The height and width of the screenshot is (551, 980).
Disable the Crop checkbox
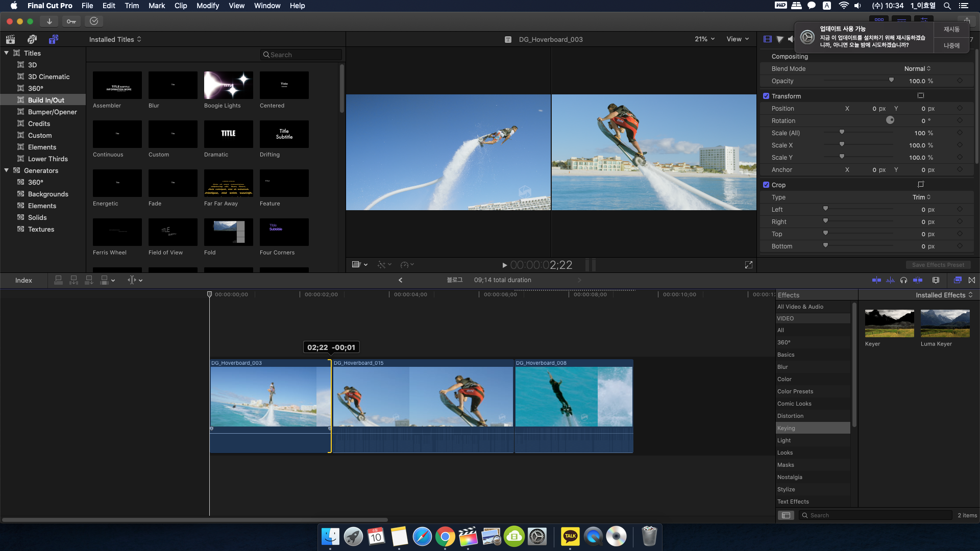pyautogui.click(x=766, y=185)
